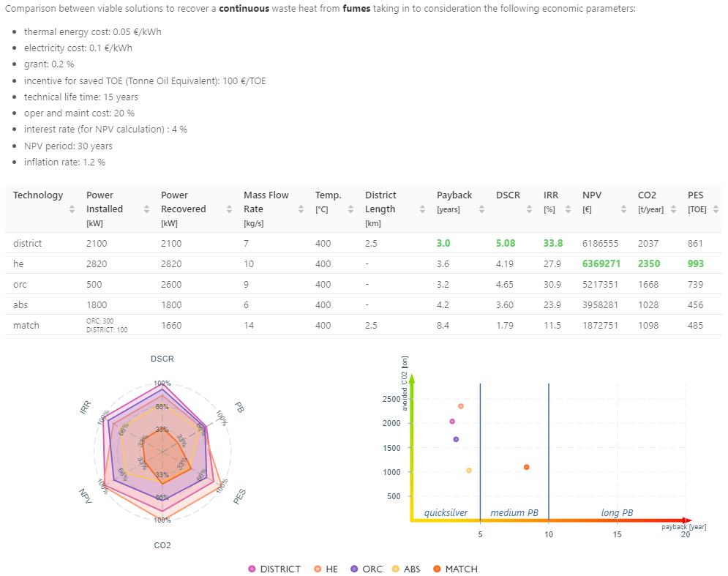
Task: Click match installed power ORC: 300 cell
Action: tap(100, 321)
